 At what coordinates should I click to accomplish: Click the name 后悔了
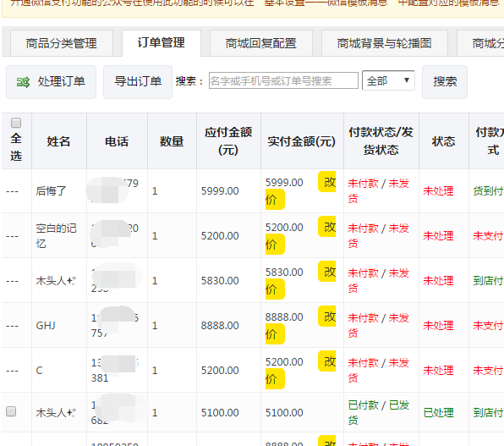click(x=51, y=190)
